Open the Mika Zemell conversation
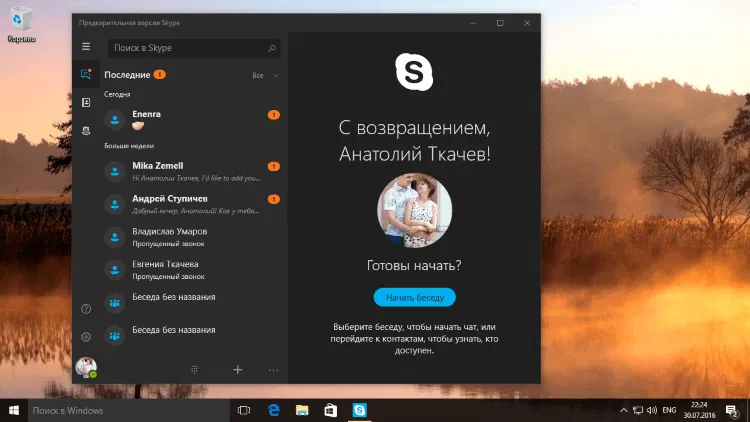The height and width of the screenshot is (422, 750). click(x=192, y=171)
